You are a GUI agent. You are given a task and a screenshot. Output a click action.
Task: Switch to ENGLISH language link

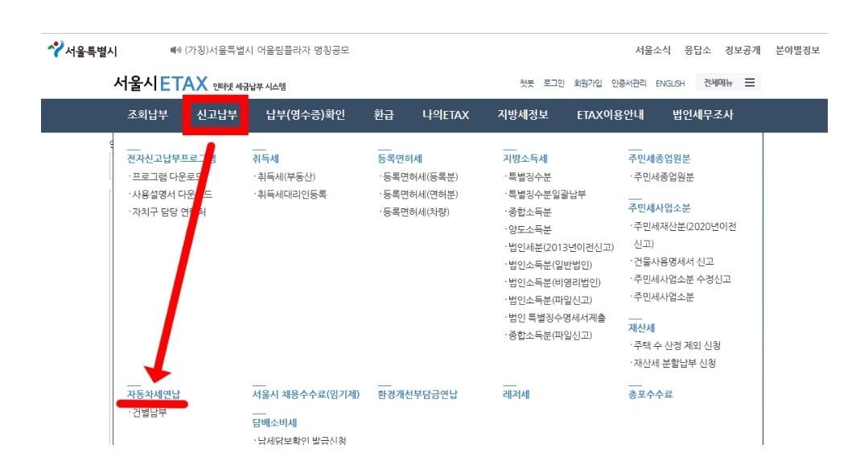[670, 83]
